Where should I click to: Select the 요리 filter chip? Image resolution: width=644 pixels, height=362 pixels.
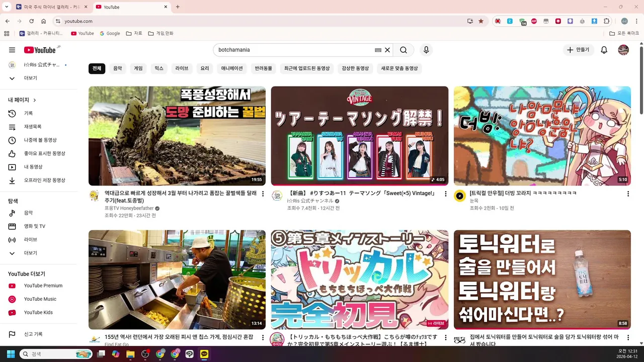[204, 68]
